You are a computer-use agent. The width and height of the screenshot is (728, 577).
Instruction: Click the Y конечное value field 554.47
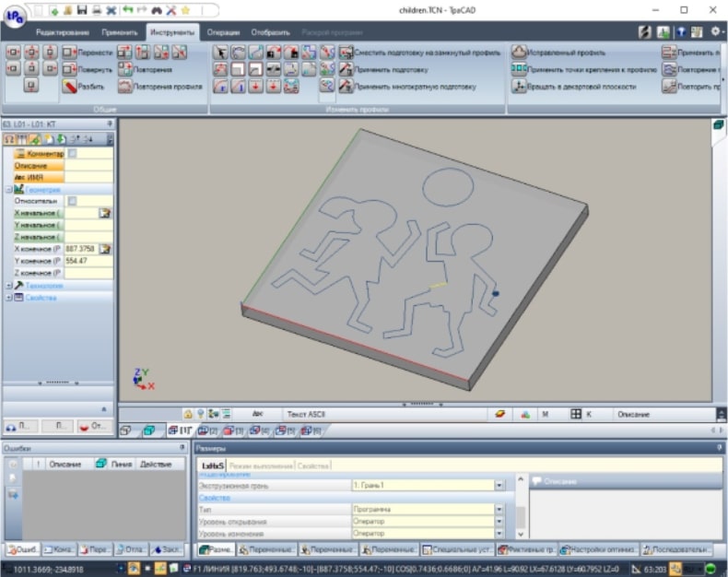pyautogui.click(x=88, y=261)
